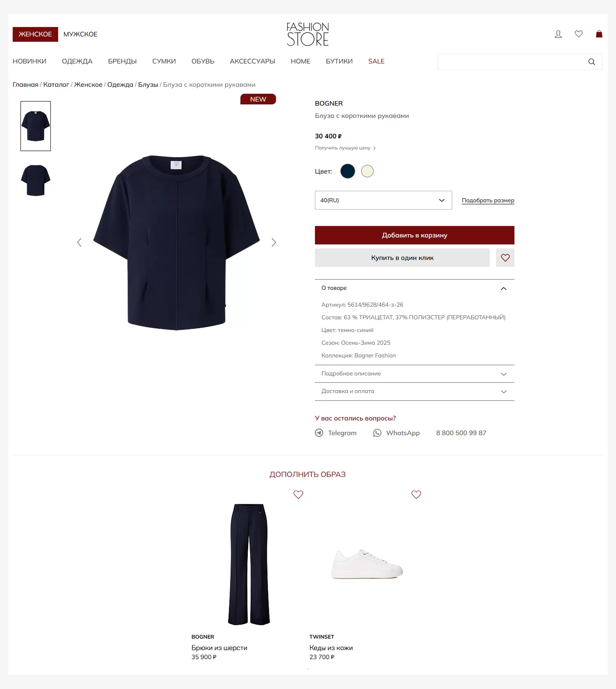616x689 pixels.
Task: Favorite the wool trousers with heart
Action: coord(298,495)
